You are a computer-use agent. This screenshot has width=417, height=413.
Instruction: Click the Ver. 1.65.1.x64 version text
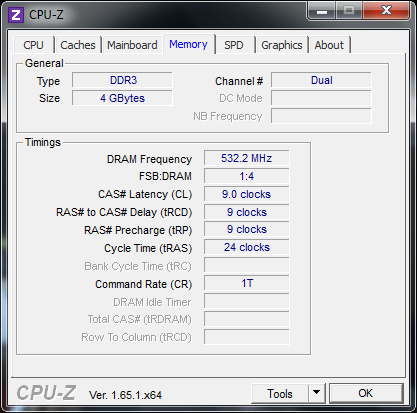click(125, 395)
